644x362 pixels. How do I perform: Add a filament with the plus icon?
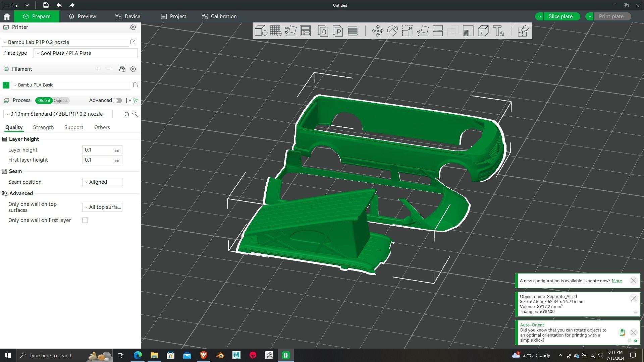(98, 69)
